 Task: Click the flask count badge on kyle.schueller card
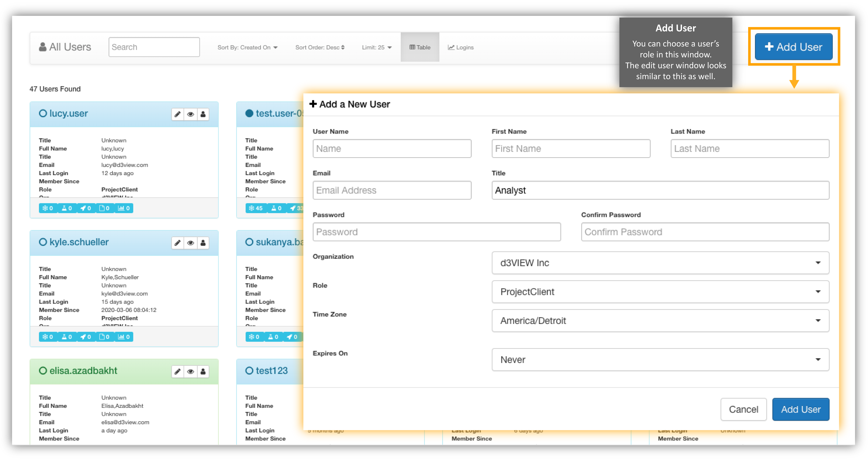(x=67, y=337)
